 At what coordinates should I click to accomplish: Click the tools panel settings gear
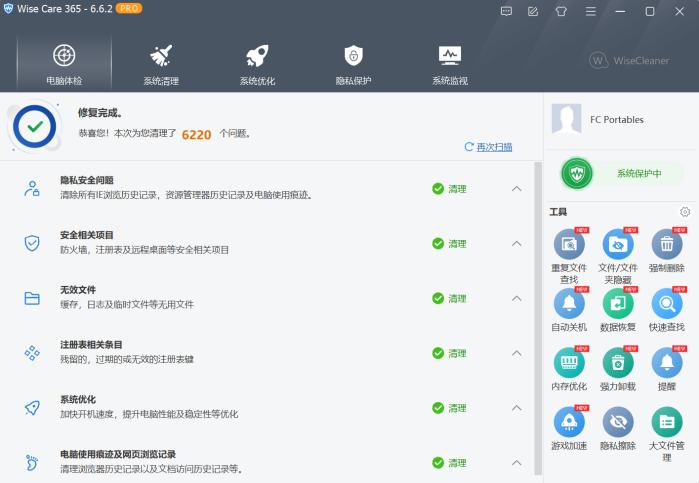point(685,212)
